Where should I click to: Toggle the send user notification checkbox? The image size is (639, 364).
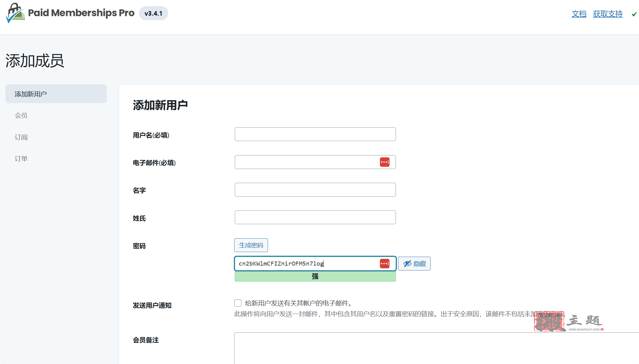(x=238, y=303)
